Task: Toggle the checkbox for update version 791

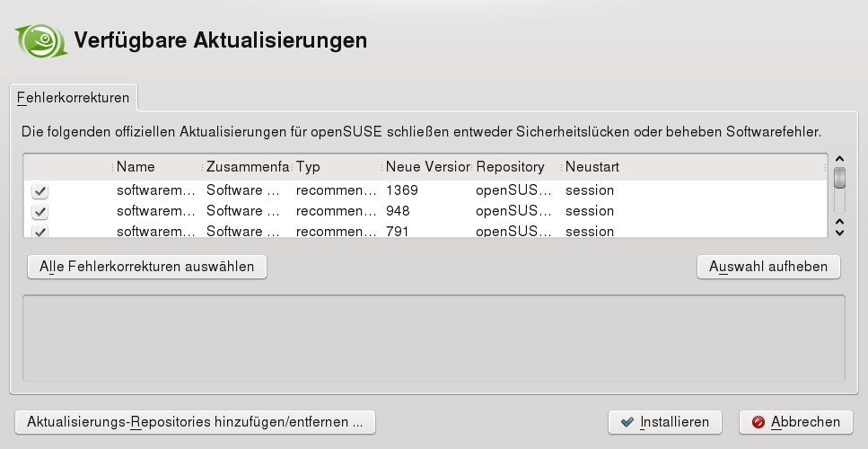Action: 39,232
